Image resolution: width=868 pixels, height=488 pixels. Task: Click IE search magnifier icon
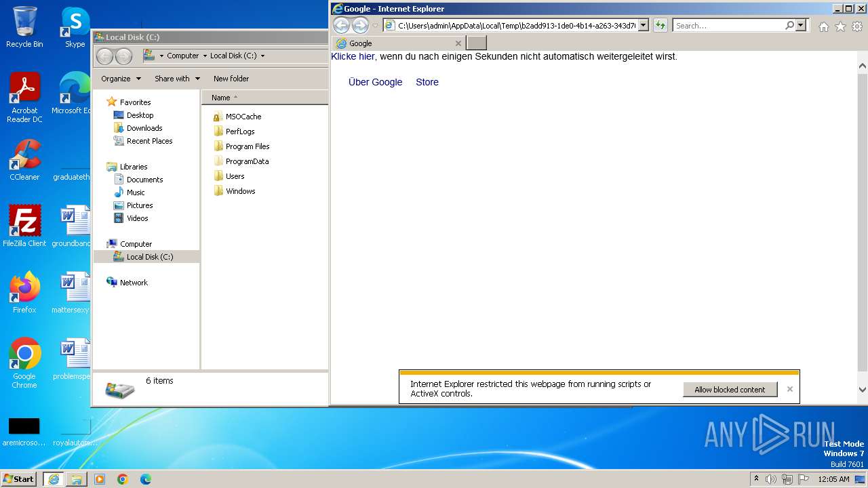pyautogui.click(x=789, y=26)
